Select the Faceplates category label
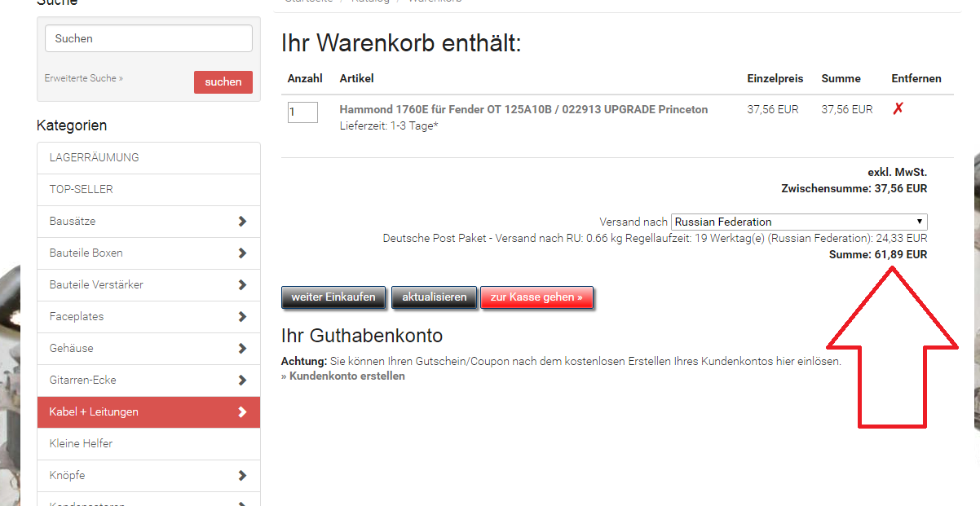The image size is (980, 506). point(77,317)
